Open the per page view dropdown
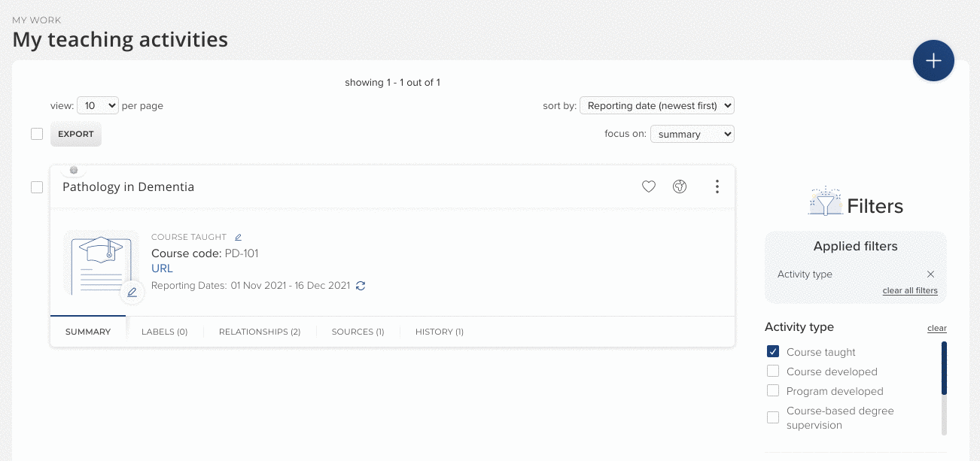Viewport: 980px width, 461px height. (98, 106)
